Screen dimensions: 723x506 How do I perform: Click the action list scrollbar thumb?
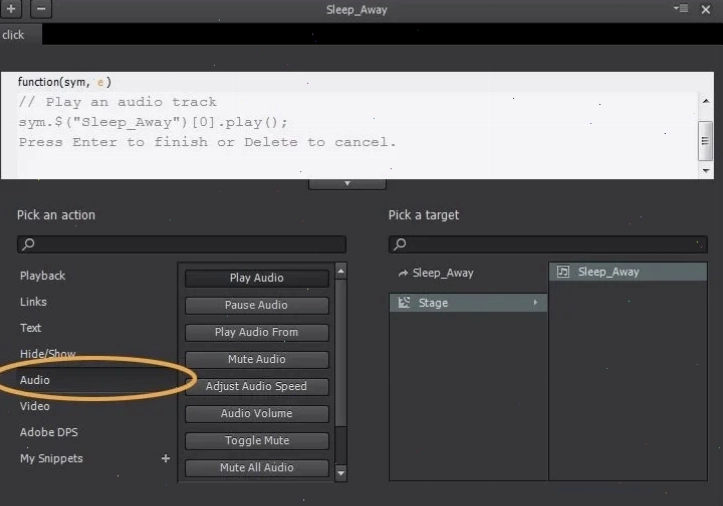tap(341, 353)
